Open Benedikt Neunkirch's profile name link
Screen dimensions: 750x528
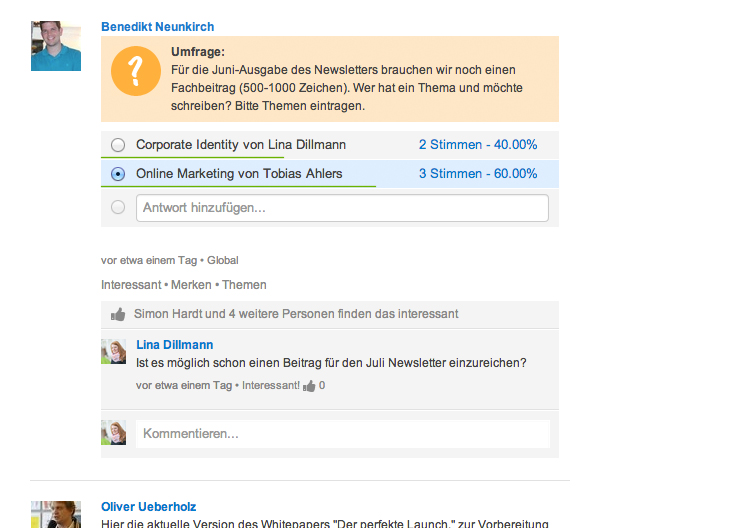[158, 27]
